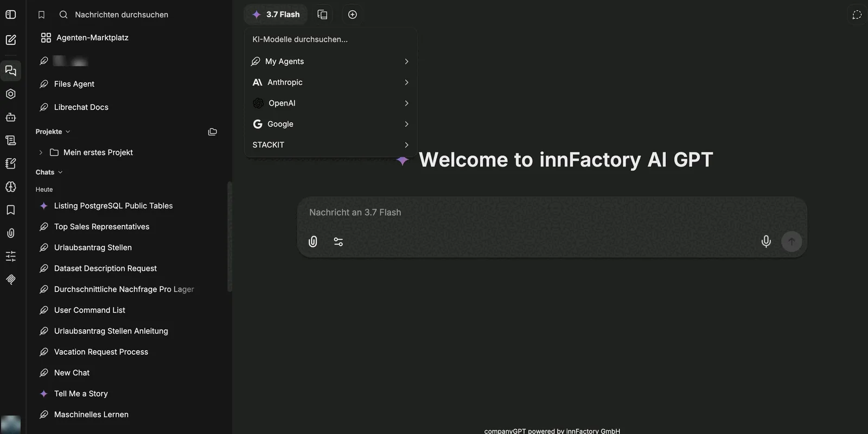Viewport: 868px width, 434px height.
Task: Open the brain memory icon in left rail
Action: tap(11, 187)
